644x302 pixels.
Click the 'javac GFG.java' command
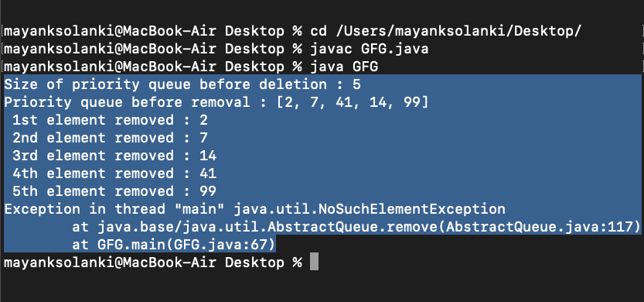coord(370,49)
